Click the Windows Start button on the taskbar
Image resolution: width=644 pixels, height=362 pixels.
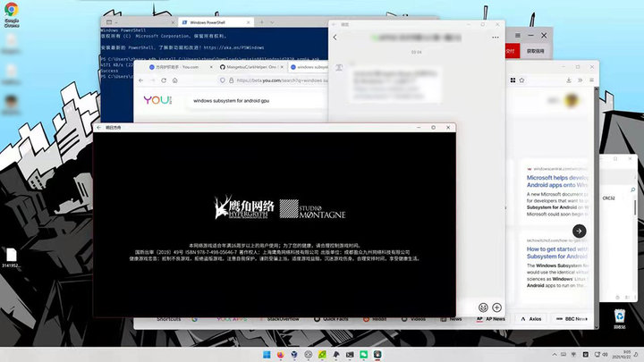click(265, 355)
